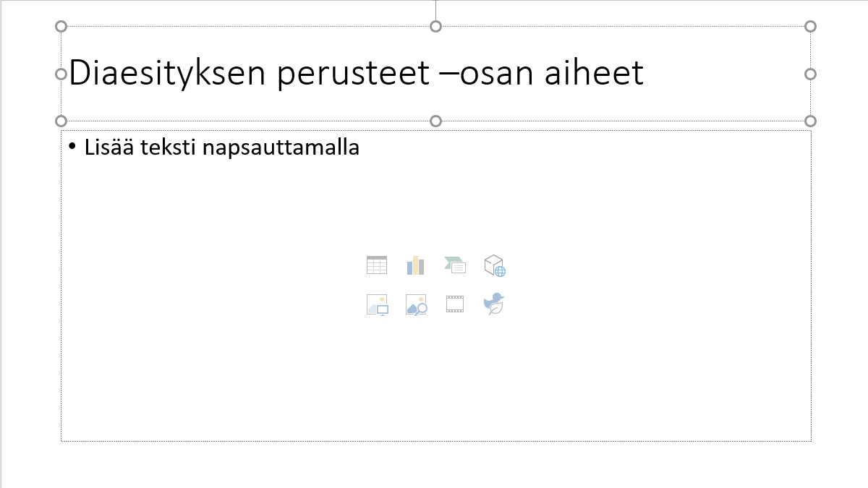The image size is (868, 488).
Task: Insert stock images via the magnifier picture icon
Action: [x=416, y=305]
